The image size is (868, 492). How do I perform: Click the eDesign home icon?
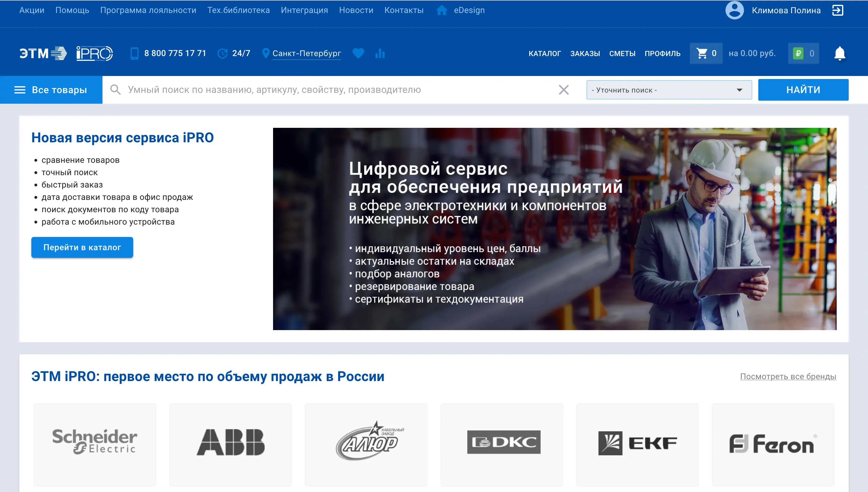[442, 10]
